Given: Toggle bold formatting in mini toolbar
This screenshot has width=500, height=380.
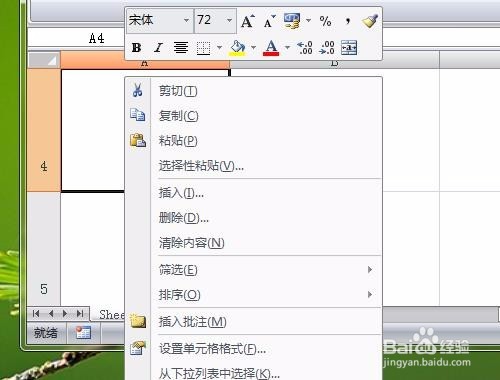Looking at the screenshot, I should [136, 48].
